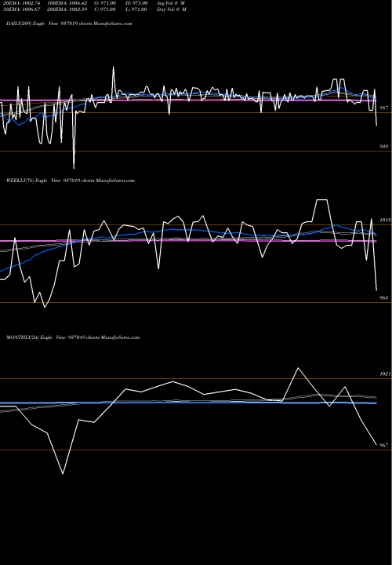392x565 pixels.
Task: Click the 1021 price label on monthly chart
Action: coord(385,374)
